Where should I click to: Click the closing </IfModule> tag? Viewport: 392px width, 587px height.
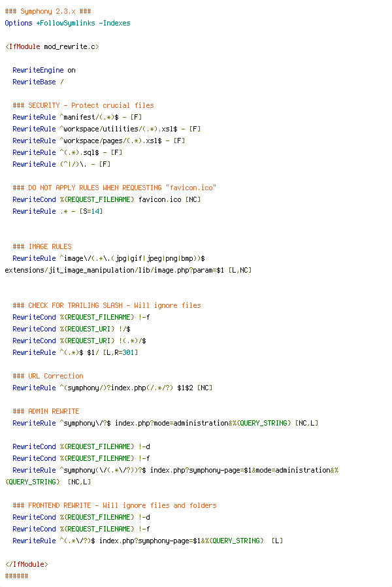tap(27, 564)
